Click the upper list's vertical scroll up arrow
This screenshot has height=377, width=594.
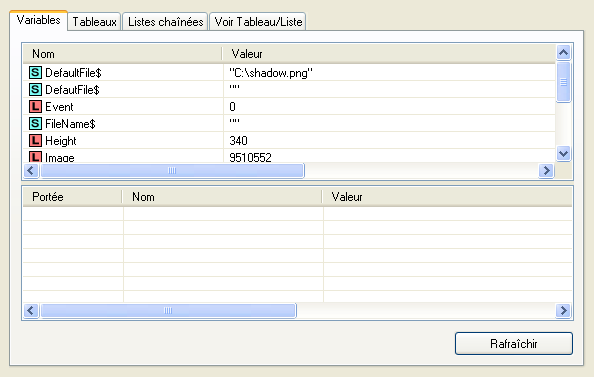[563, 52]
